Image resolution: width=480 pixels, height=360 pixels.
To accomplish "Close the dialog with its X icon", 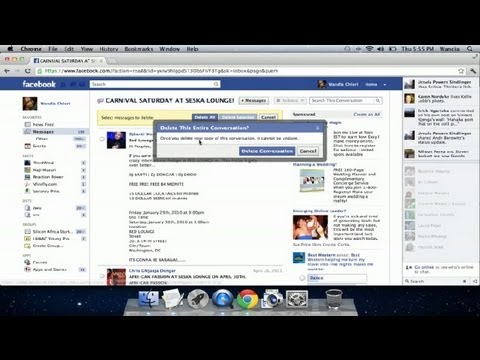I will [318, 128].
